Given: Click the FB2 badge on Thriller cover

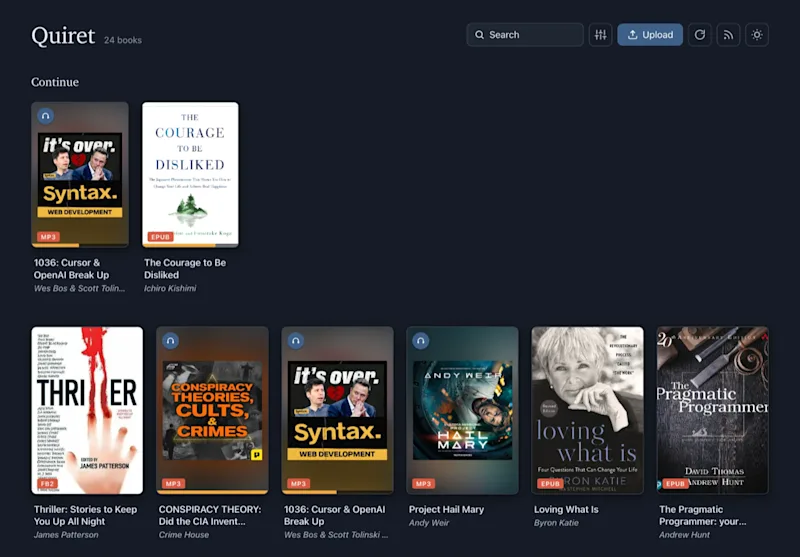Looking at the screenshot, I should 47,484.
